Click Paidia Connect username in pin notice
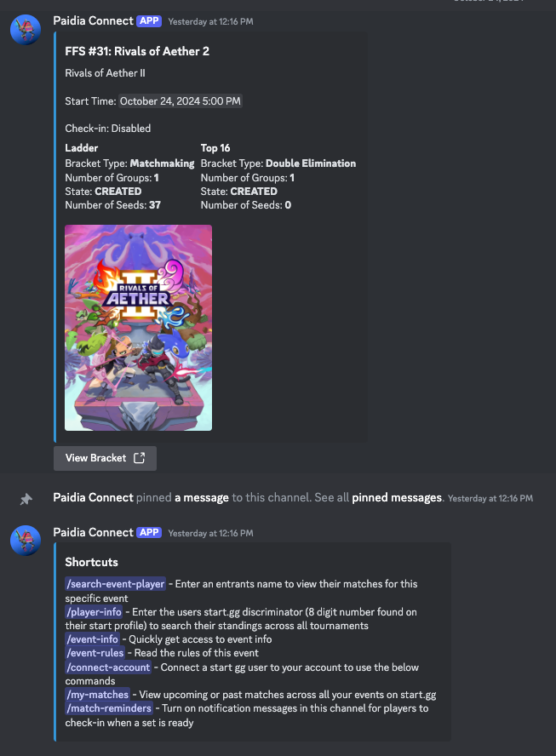Screen dimensions: 556x756 point(93,497)
